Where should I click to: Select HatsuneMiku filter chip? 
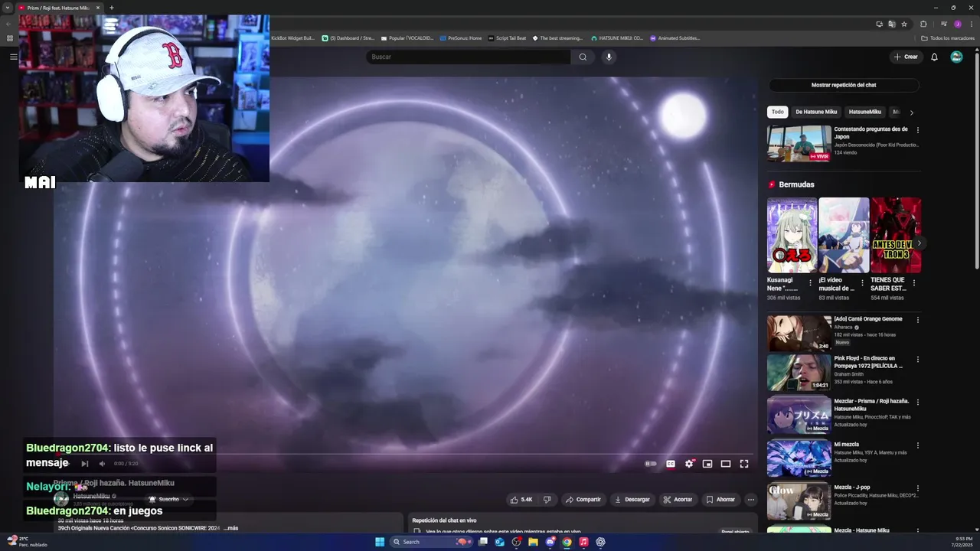click(864, 112)
